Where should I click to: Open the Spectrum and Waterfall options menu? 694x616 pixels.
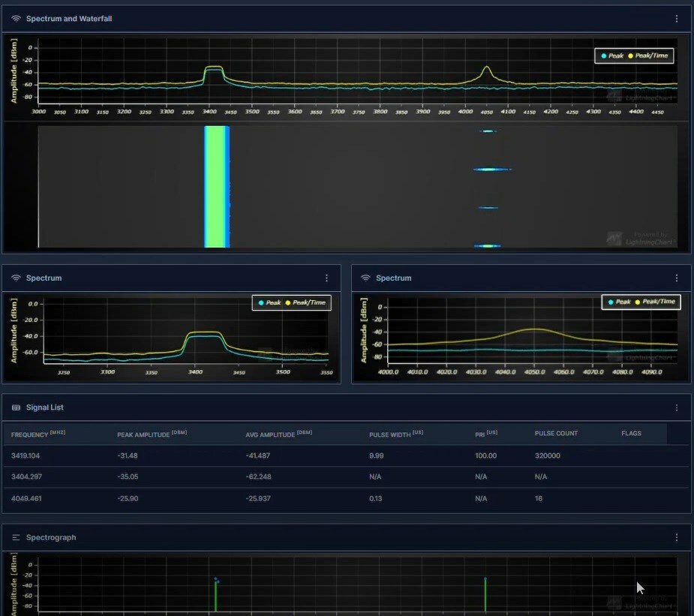(677, 19)
